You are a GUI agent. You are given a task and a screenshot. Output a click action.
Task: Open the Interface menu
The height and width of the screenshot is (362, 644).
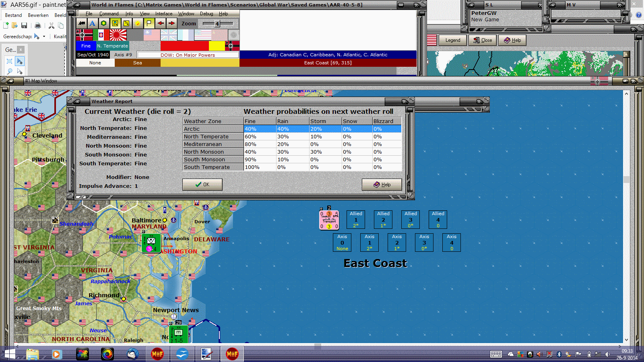[164, 14]
